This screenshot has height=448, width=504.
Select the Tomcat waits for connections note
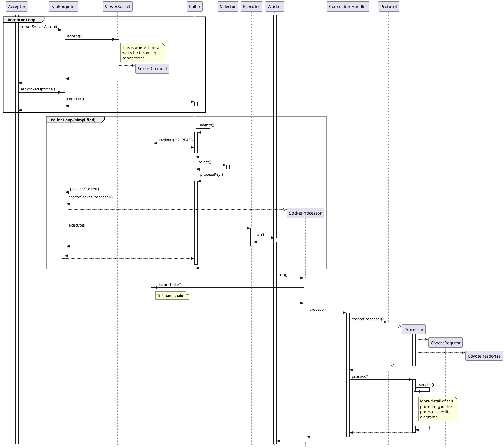142,53
